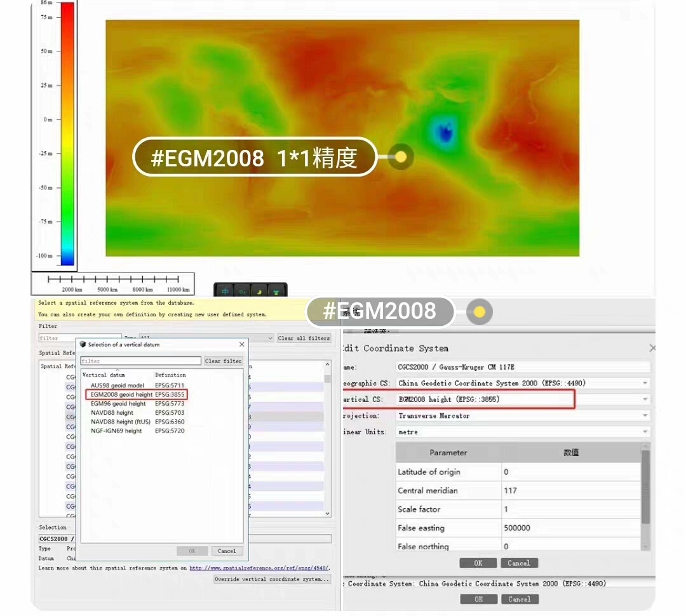Viewport: 686px width, 616px height.
Task: Click the scroll-up arrow of the reference list
Action: coord(327,365)
